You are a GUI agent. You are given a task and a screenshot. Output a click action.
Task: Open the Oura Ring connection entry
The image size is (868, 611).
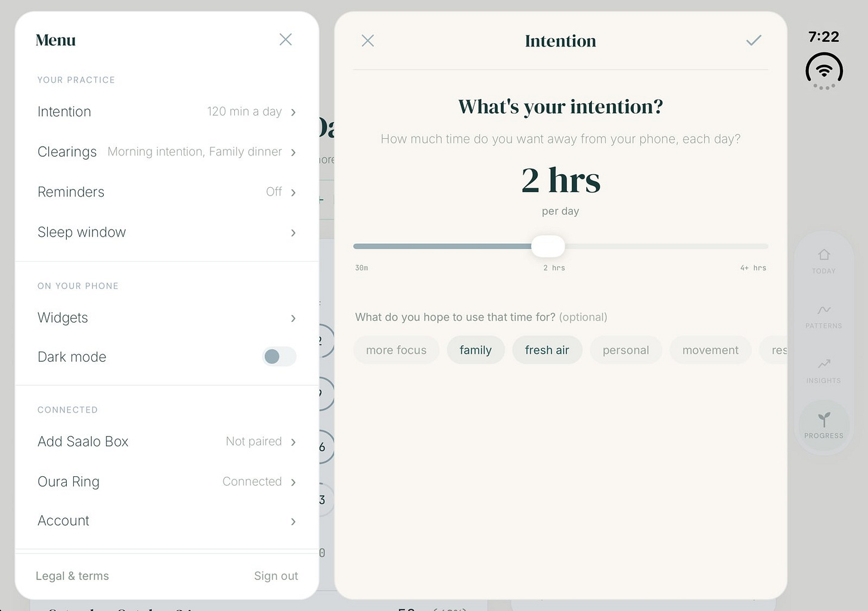167,481
